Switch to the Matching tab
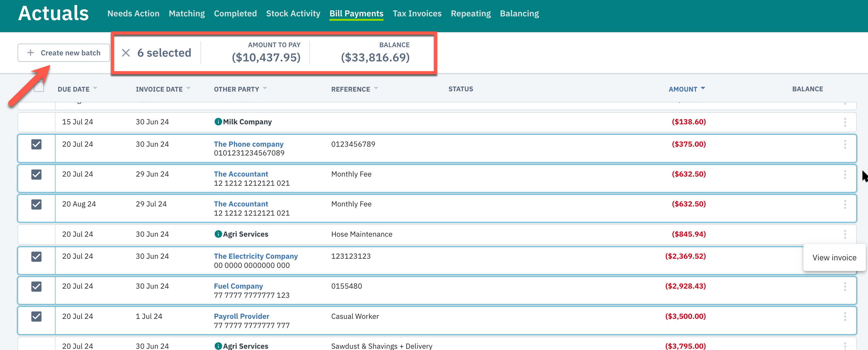Screen dimensions: 868x350 click(x=187, y=14)
